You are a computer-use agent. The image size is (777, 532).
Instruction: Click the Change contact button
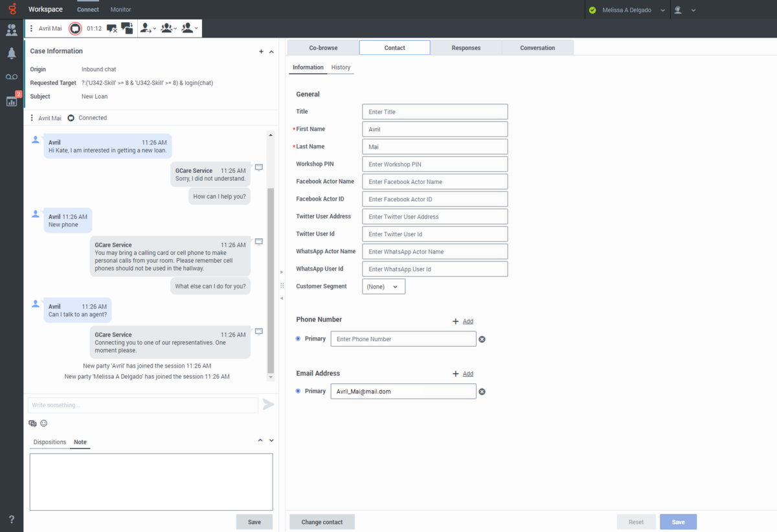(322, 522)
